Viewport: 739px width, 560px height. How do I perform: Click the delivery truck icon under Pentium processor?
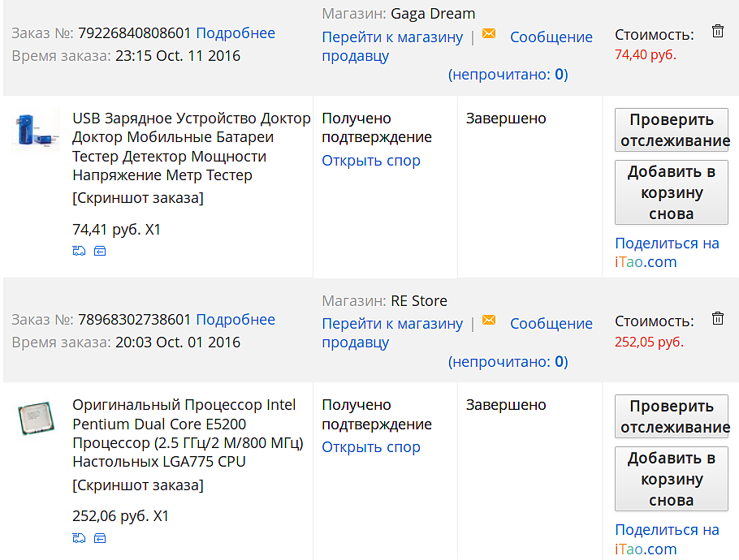click(x=79, y=537)
